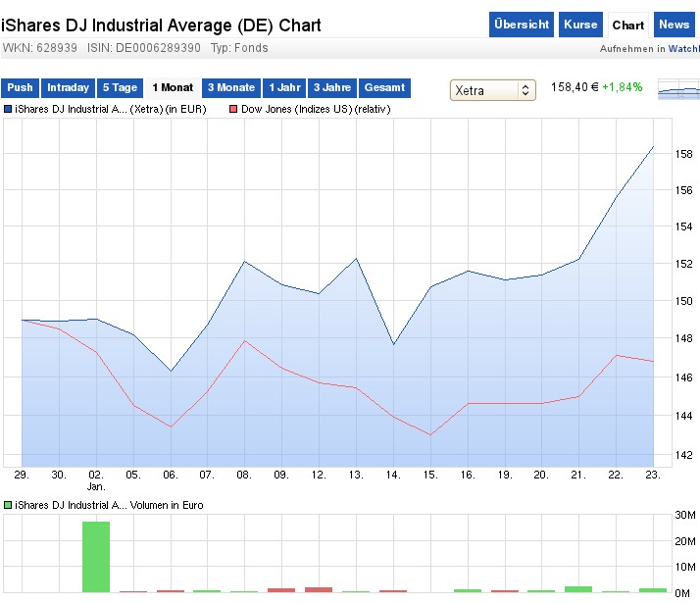Select the Chart tab
Image resolution: width=700 pixels, height=603 pixels.
(627, 25)
